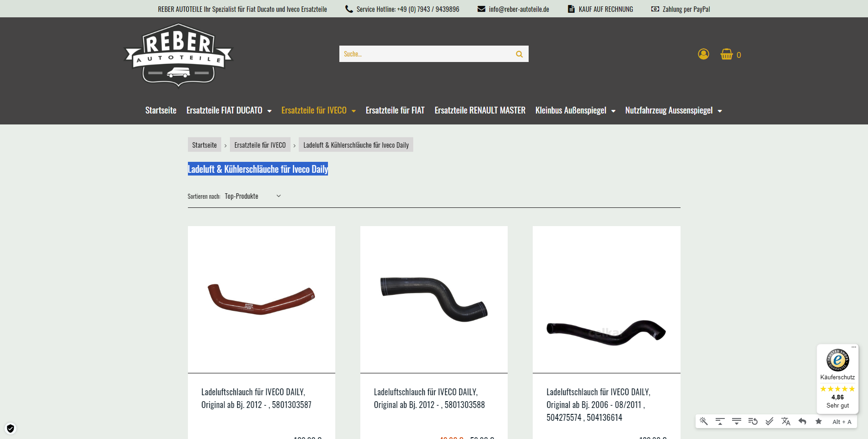Click the Ersatzteile für IVECO breadcrumb
This screenshot has height=439, width=868.
(x=260, y=145)
